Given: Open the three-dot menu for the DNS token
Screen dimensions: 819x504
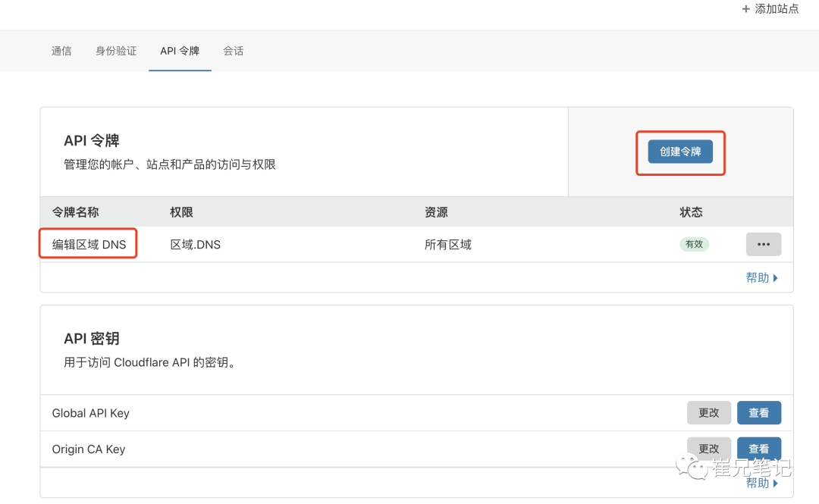Looking at the screenshot, I should (763, 244).
